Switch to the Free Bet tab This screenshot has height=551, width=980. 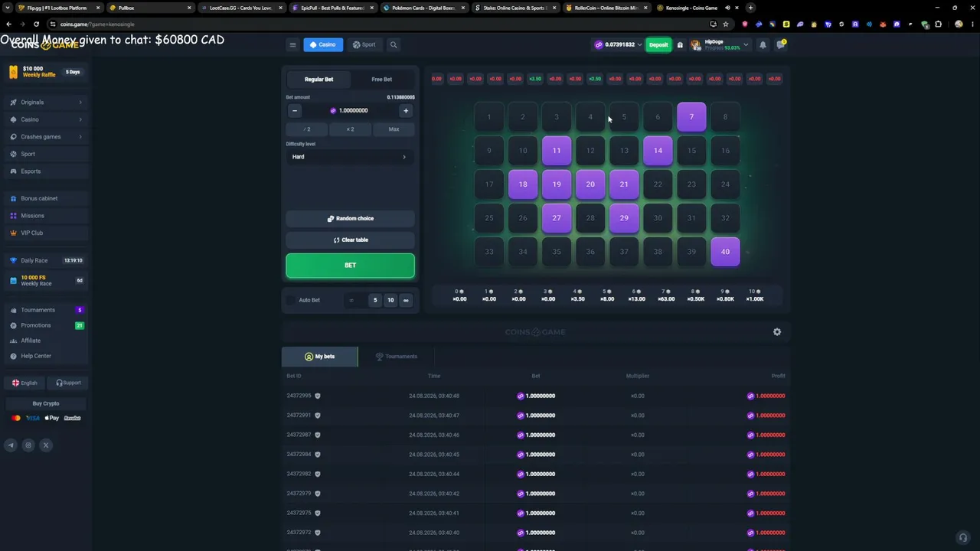tap(382, 80)
